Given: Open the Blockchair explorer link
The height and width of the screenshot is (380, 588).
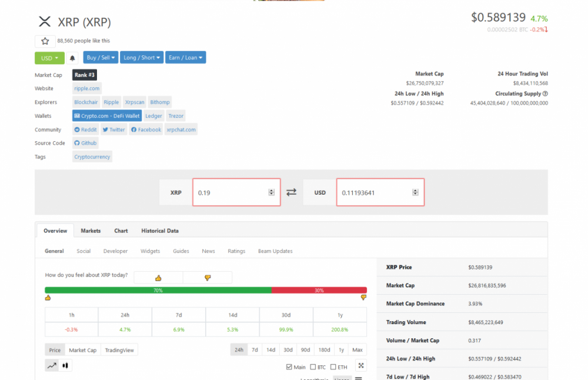Looking at the screenshot, I should (86, 102).
